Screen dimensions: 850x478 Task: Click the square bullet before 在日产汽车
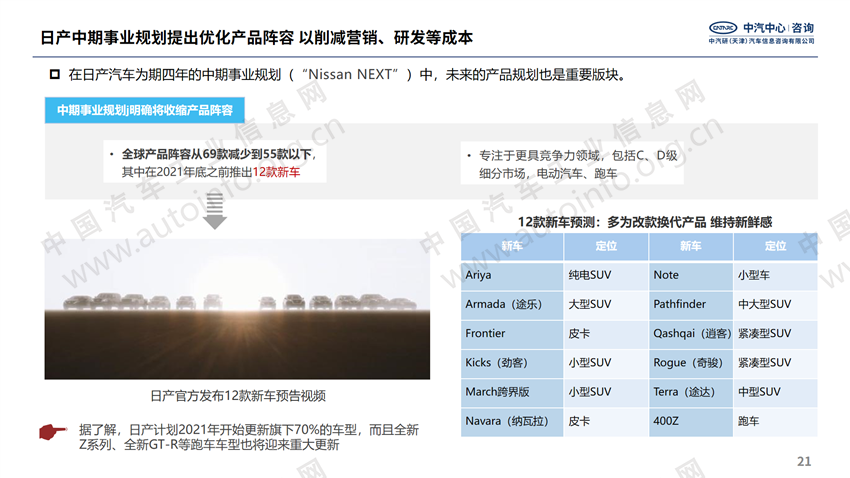(x=54, y=74)
